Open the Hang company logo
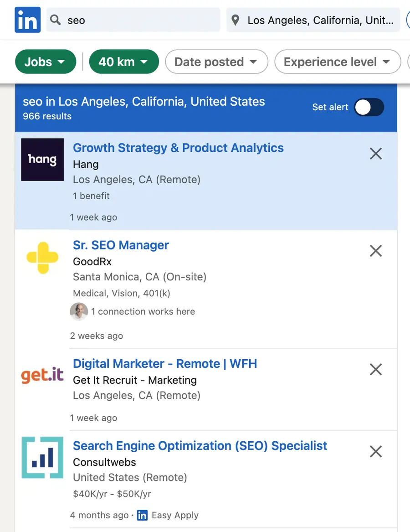The height and width of the screenshot is (532, 410). point(42,160)
